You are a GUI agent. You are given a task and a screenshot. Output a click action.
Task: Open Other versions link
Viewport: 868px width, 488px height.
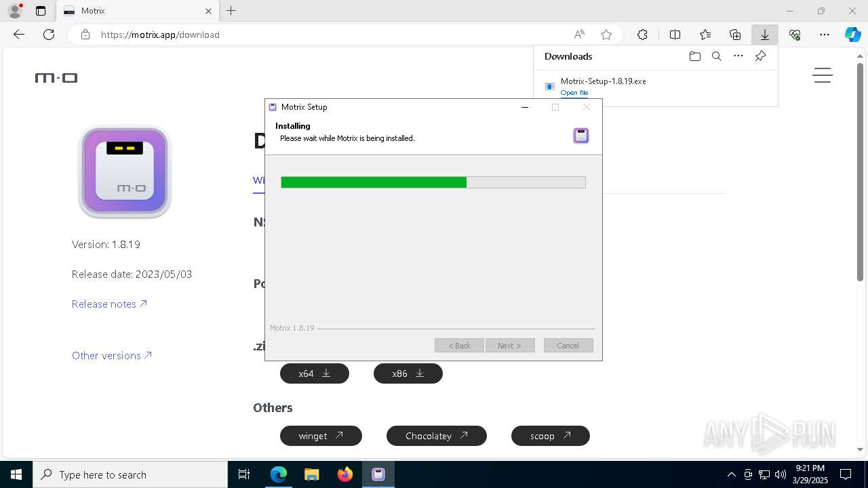pos(112,356)
